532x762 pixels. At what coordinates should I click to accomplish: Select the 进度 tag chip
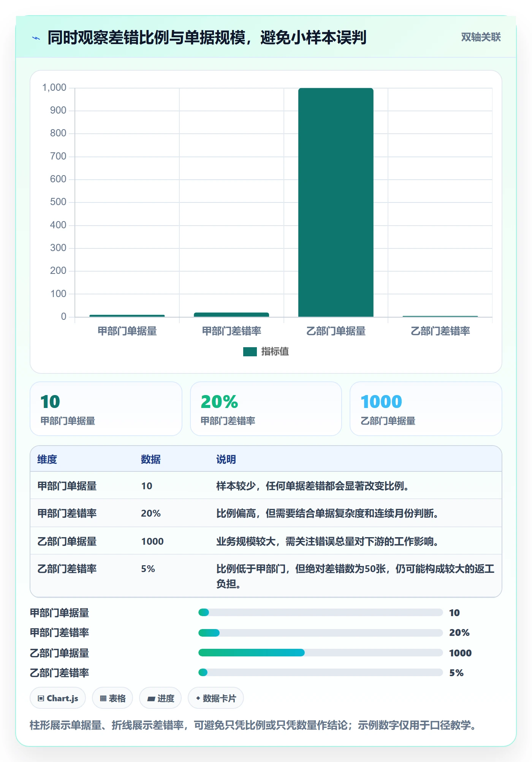pyautogui.click(x=160, y=698)
